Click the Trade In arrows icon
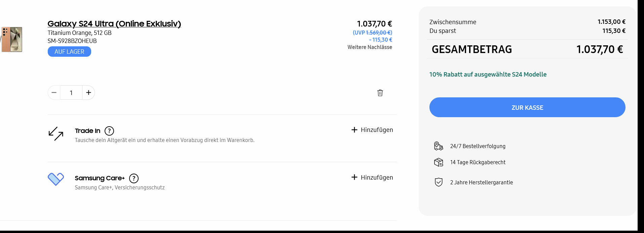 (56, 133)
